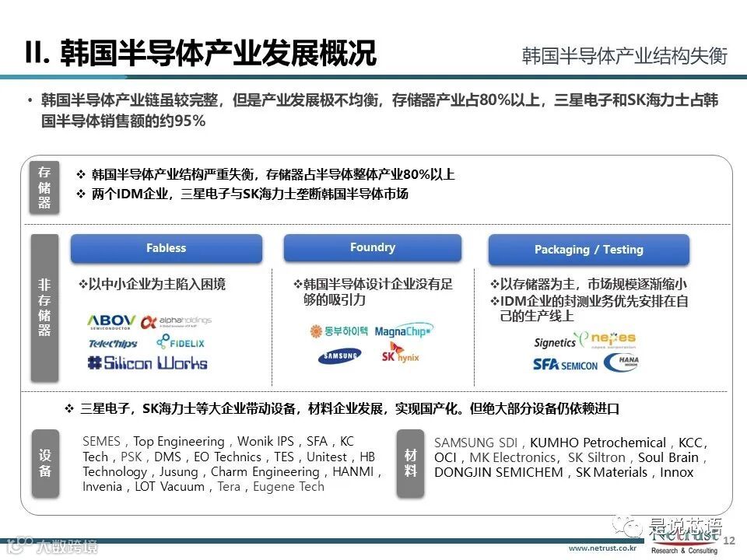Click the nepes logo
Image resolution: width=747 pixels, height=560 pixels.
point(613,339)
